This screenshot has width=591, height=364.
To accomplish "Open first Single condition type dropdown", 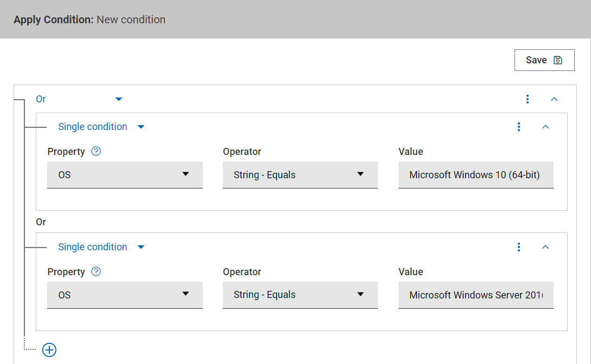I will [x=101, y=127].
